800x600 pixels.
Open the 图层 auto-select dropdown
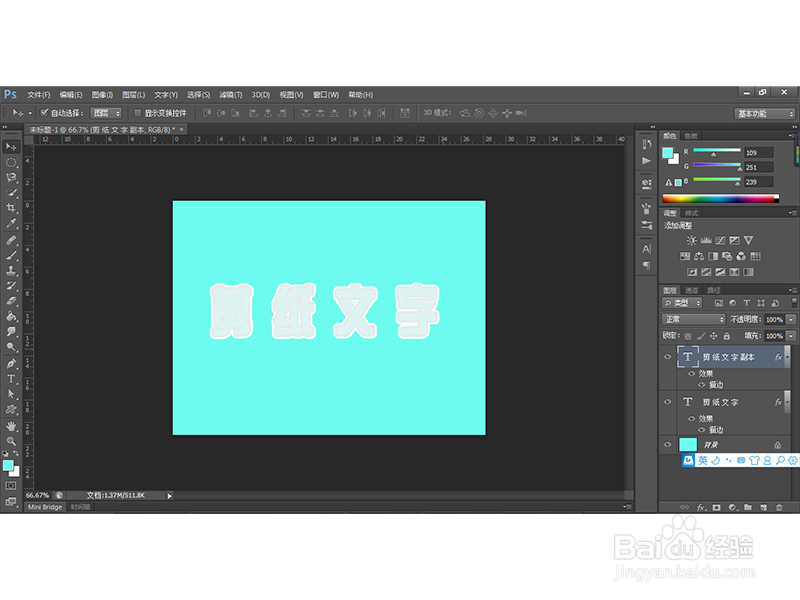click(106, 113)
